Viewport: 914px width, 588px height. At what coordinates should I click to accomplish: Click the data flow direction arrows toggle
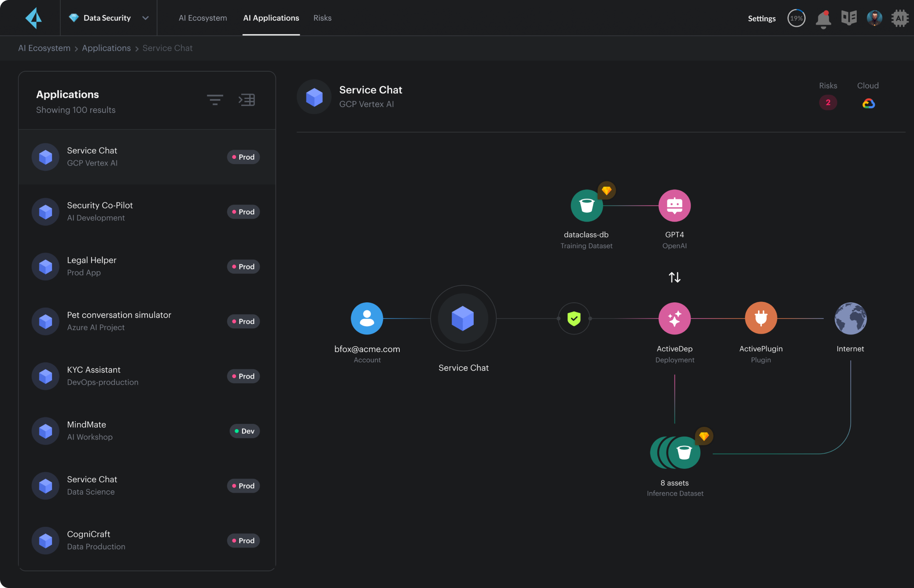coord(674,277)
